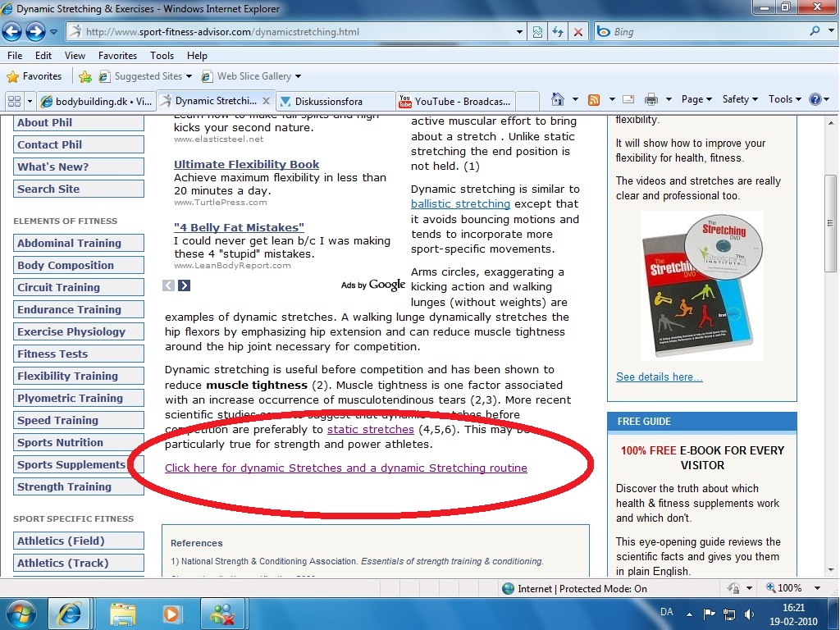Viewport: 840px width, 630px height.
Task: Follow the dynamic Stretching routine link
Action: pos(346,468)
